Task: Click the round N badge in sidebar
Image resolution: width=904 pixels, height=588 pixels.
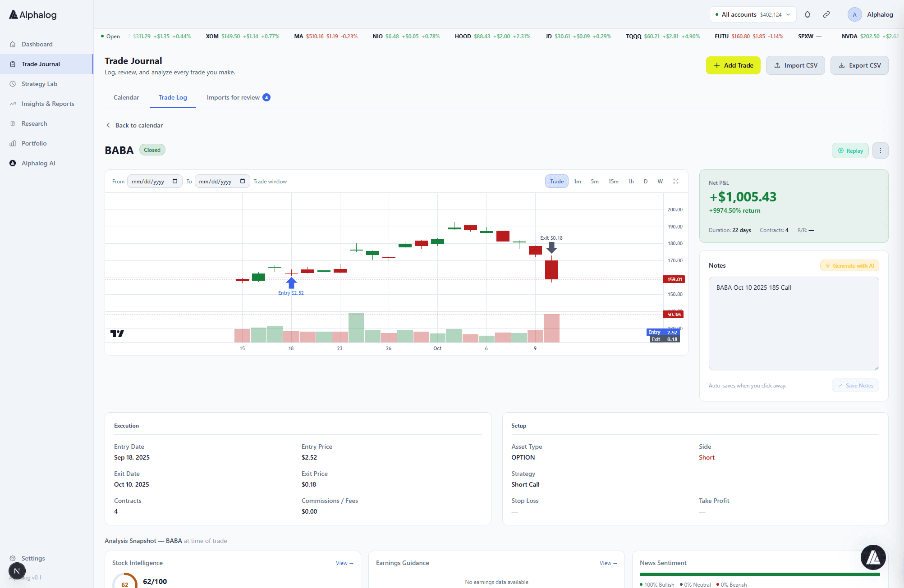Action: point(17,571)
